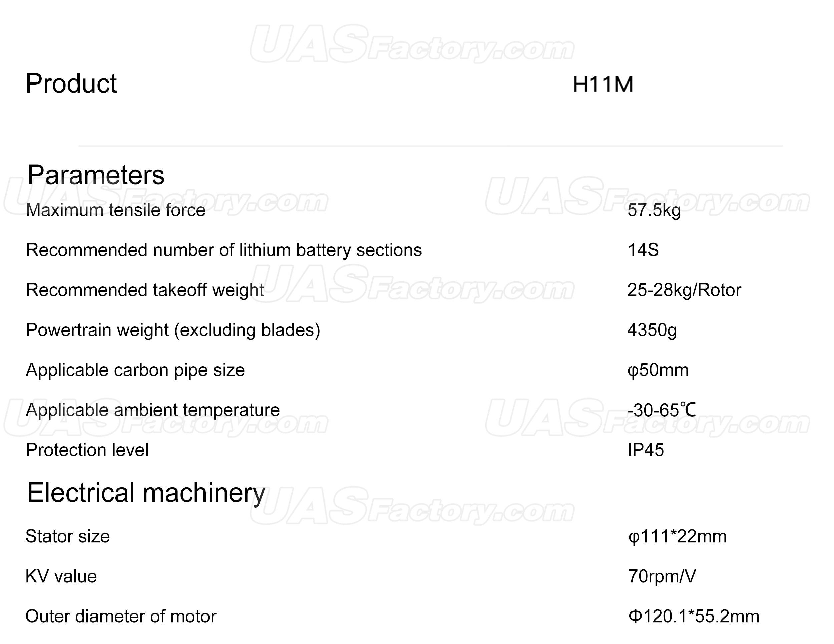Click the Product heading text
The image size is (834, 644).
pyautogui.click(x=71, y=84)
